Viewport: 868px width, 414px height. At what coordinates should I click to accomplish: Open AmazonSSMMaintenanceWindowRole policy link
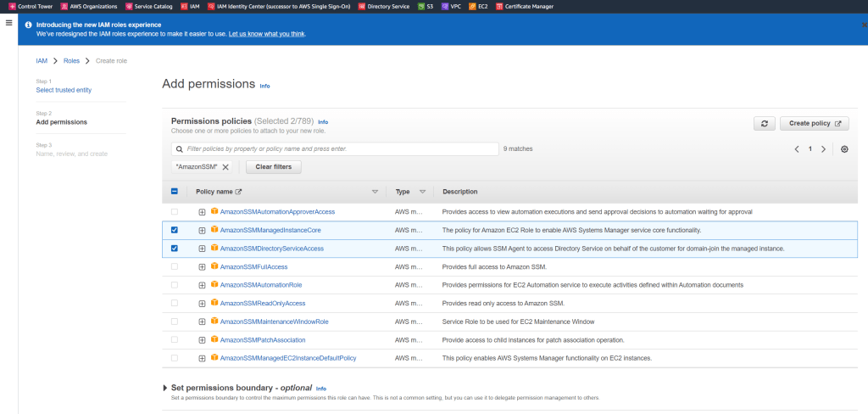(x=274, y=322)
